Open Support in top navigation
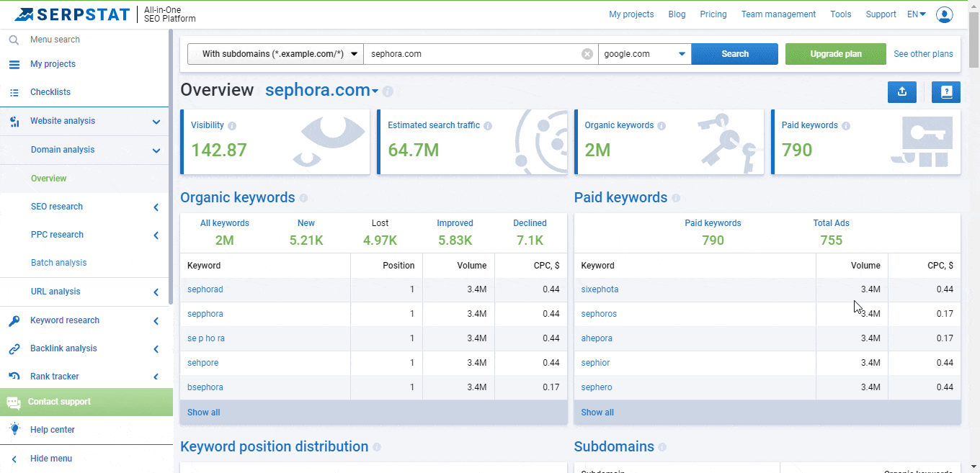This screenshot has height=473, width=980. (x=881, y=14)
